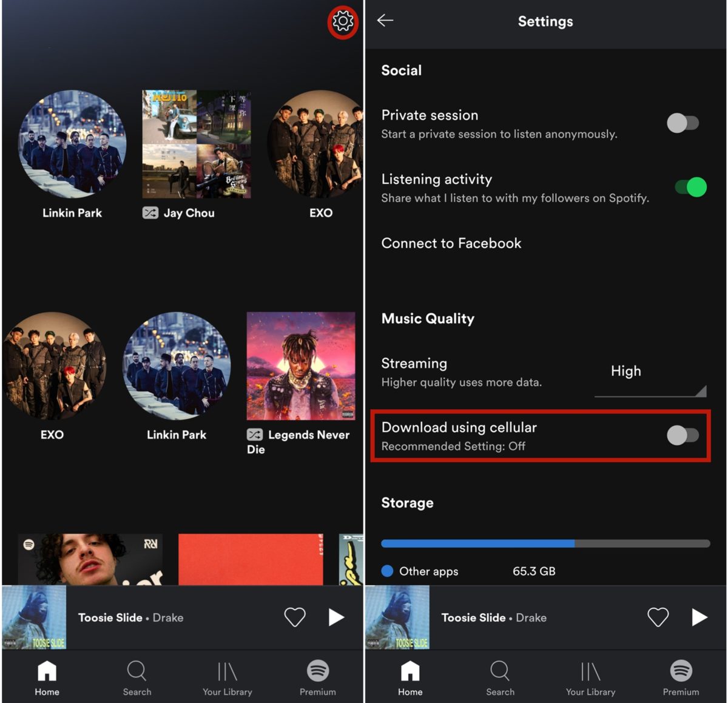Tap Search tab on Settings screen
728x703 pixels.
[500, 678]
